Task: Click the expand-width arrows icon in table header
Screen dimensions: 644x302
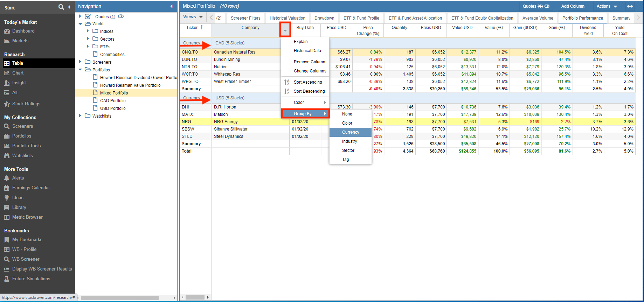Action: click(630, 6)
